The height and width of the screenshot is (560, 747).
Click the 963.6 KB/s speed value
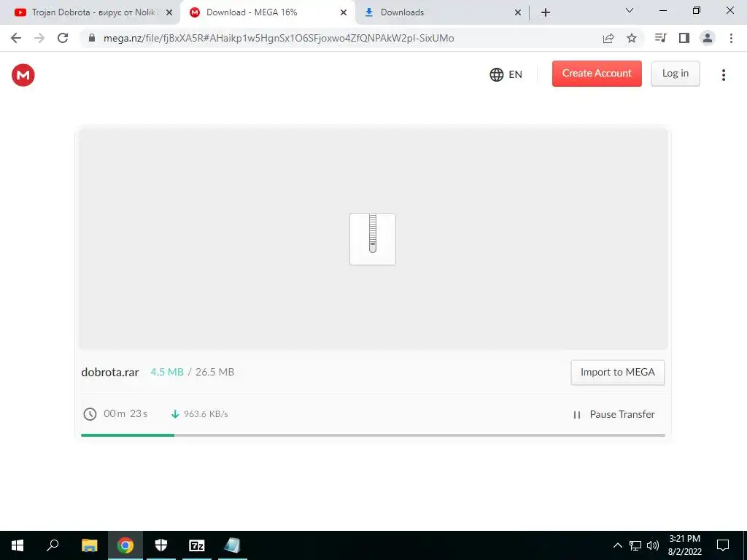click(206, 414)
